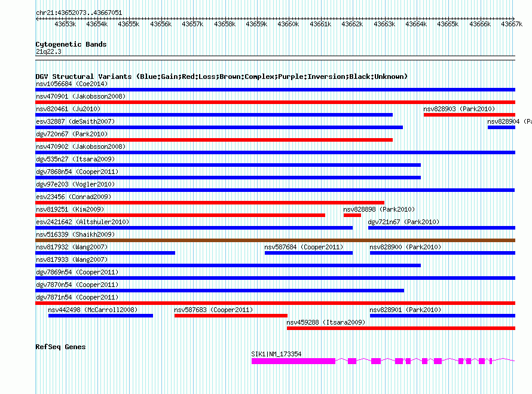Image resolution: width=532 pixels, height=394 pixels.
Task: Click the 43667k ruler tick label
Action: tap(512, 24)
